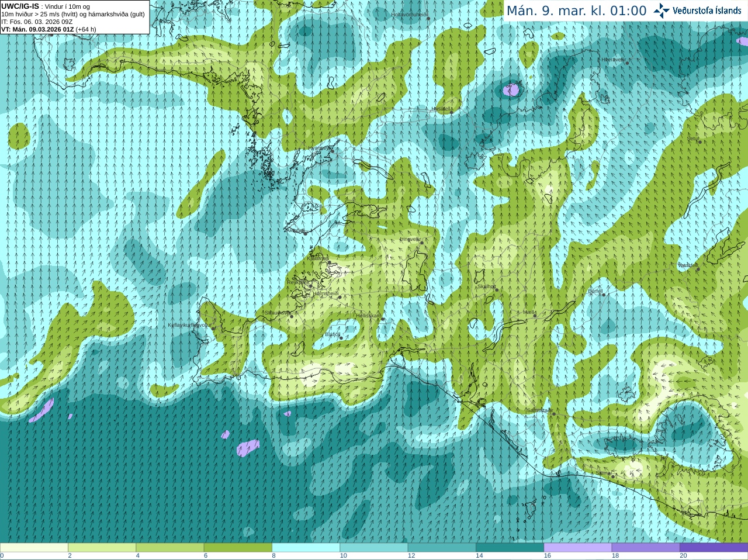The width and height of the screenshot is (748, 560).
Task: Click the Húsafell station label
Action: pyautogui.click(x=441, y=109)
